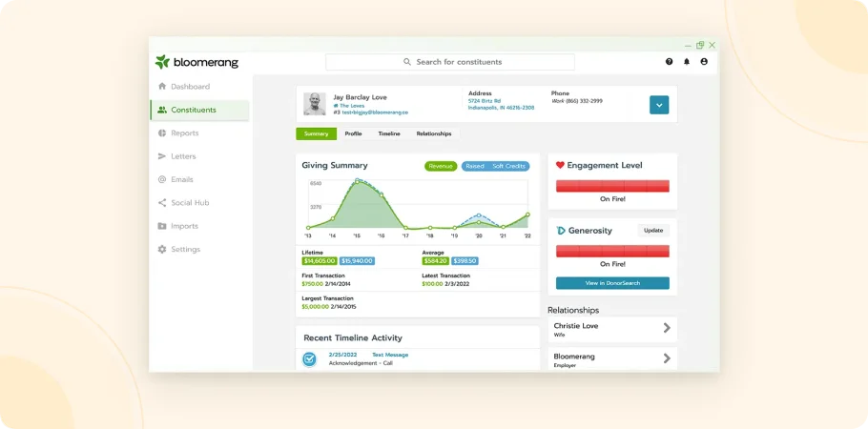Click the Emails at-sign icon

[x=162, y=179]
